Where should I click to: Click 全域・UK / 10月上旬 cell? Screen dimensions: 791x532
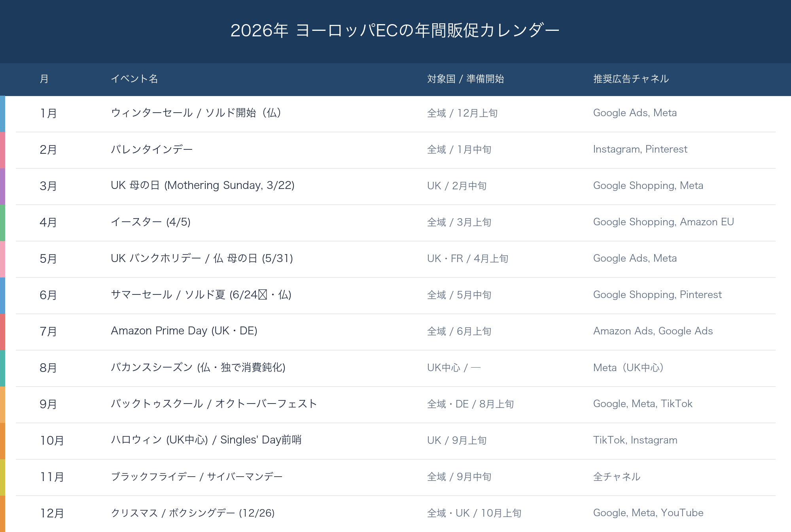point(474,513)
